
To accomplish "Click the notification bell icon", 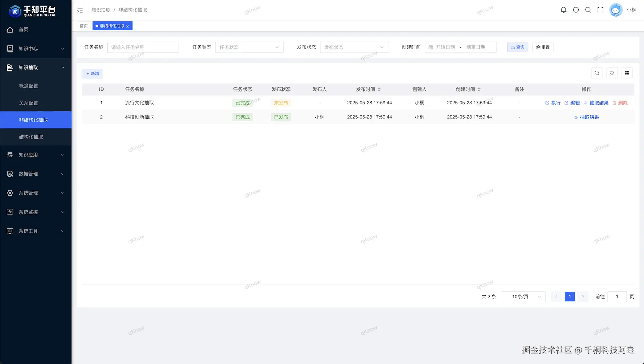I will [x=563, y=10].
